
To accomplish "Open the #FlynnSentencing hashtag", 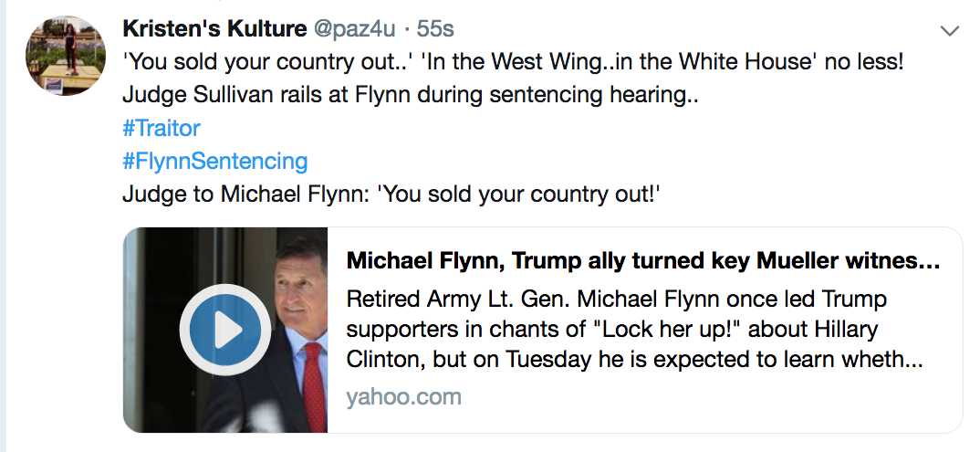I will (x=214, y=162).
